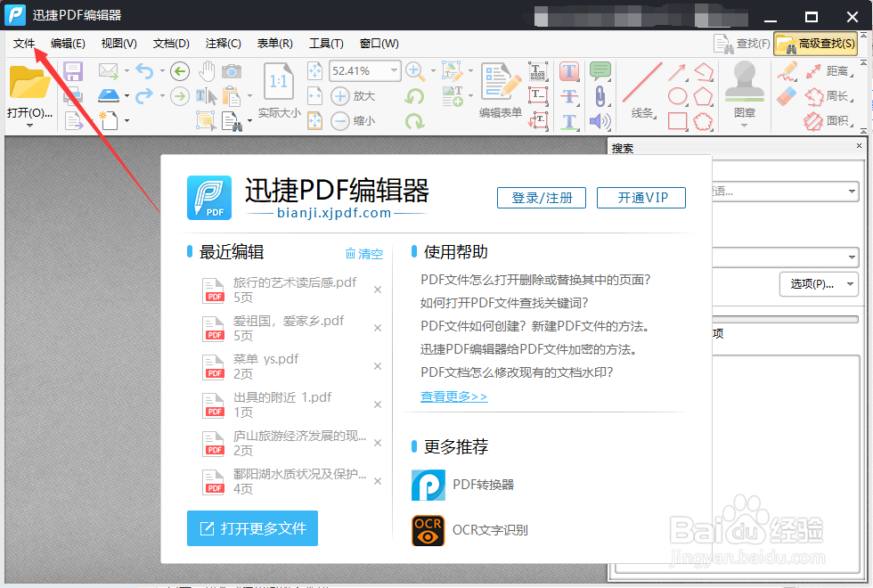The width and height of the screenshot is (873, 588).
Task: Open help link 如何打开PDF文件查找关键词?
Action: (x=504, y=303)
